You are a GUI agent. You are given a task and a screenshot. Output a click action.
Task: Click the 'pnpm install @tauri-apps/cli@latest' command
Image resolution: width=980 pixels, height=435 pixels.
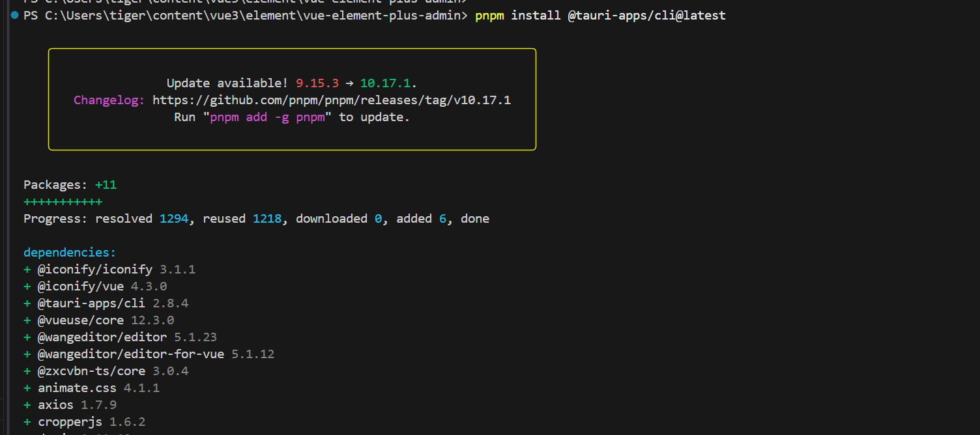pyautogui.click(x=600, y=15)
